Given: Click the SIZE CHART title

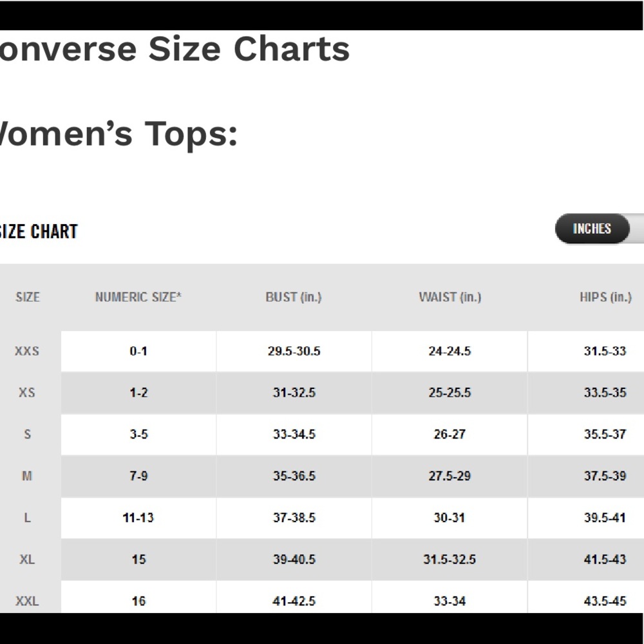Looking at the screenshot, I should tap(39, 231).
